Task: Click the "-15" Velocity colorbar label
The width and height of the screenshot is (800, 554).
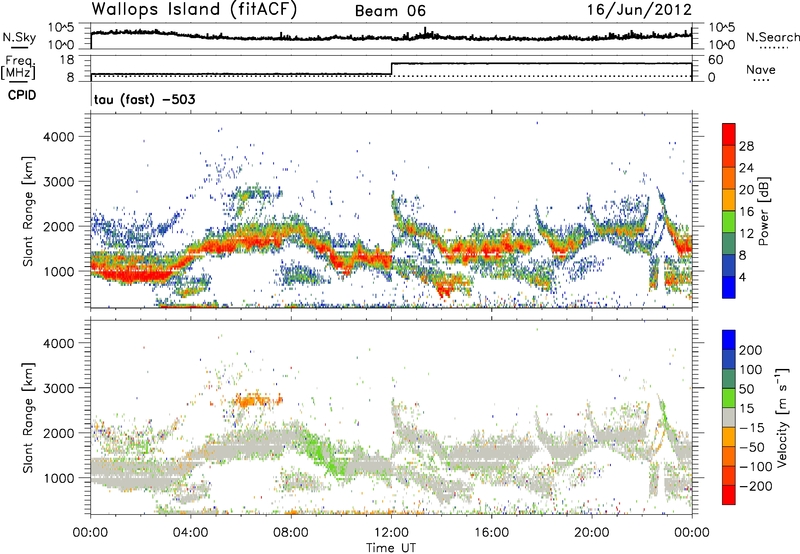Action: coord(752,428)
